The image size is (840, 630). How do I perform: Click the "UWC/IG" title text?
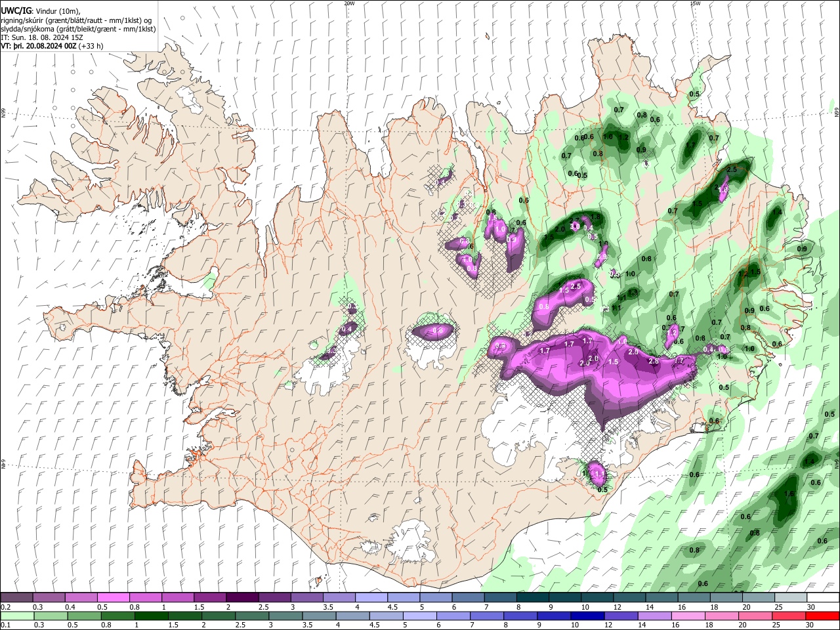16,10
